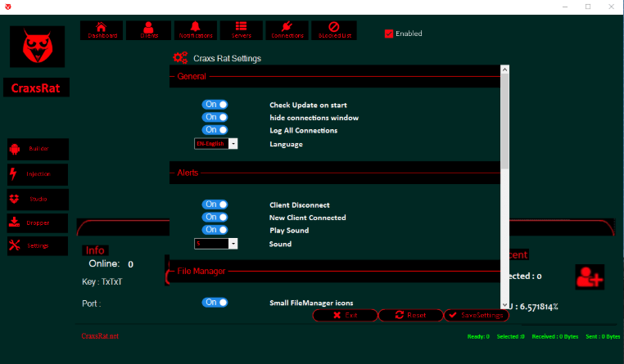Toggle the Log All Connections switch
The height and width of the screenshot is (364, 624).
(215, 130)
